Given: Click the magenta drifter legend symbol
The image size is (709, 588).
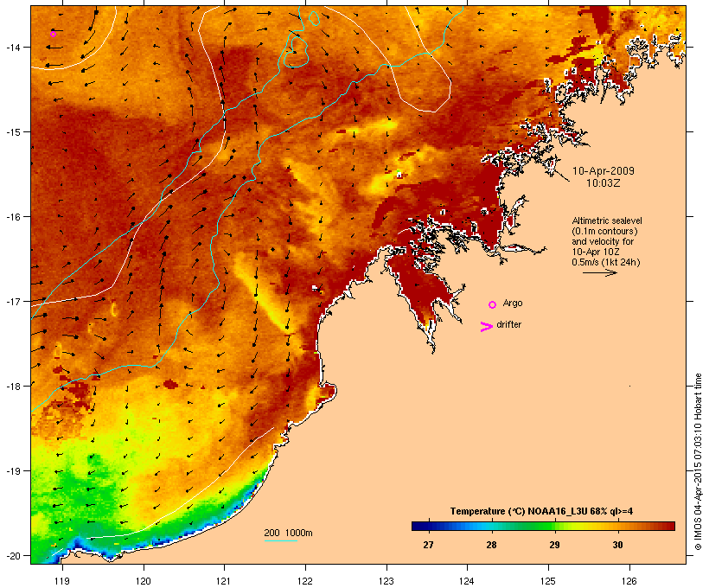Looking at the screenshot, I should tap(487, 327).
